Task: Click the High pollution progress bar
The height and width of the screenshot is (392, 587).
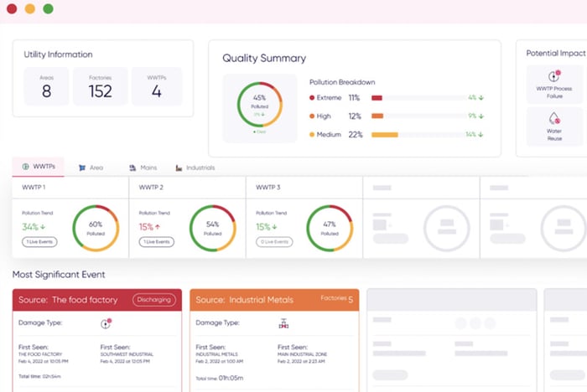Action: 418,116
